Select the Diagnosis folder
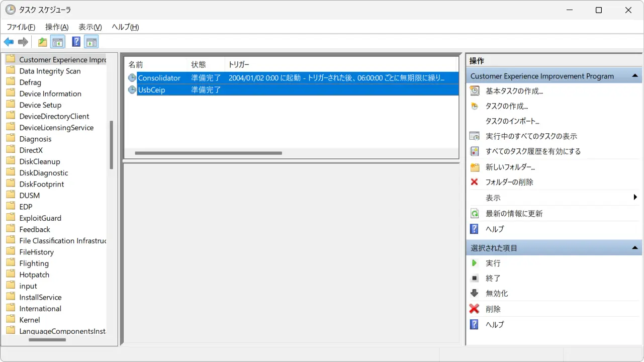This screenshot has height=362, width=644. (x=35, y=139)
